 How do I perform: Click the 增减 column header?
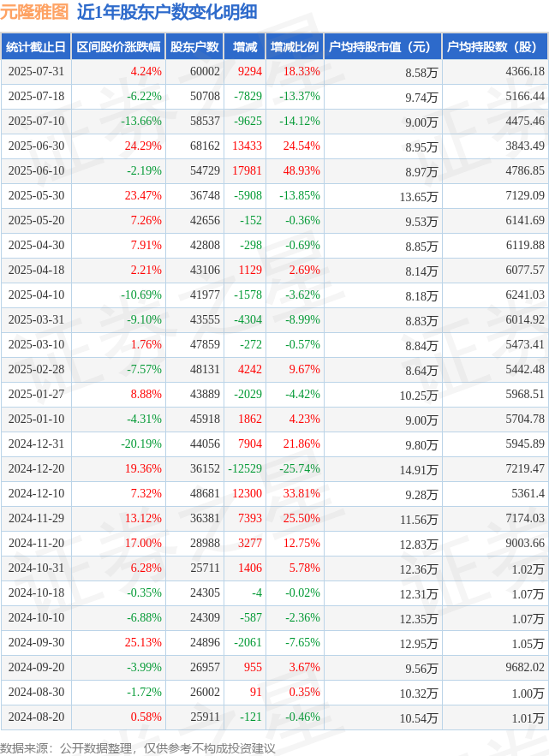tap(245, 47)
